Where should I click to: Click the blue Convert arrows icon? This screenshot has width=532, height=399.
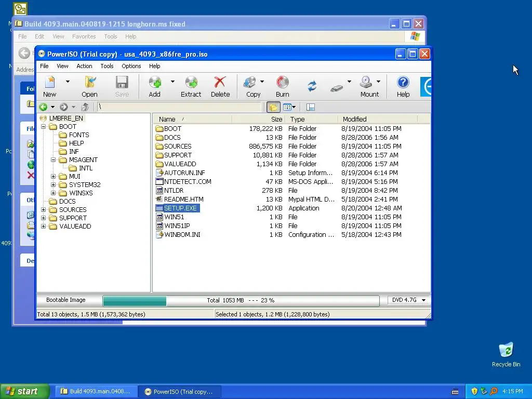point(312,86)
